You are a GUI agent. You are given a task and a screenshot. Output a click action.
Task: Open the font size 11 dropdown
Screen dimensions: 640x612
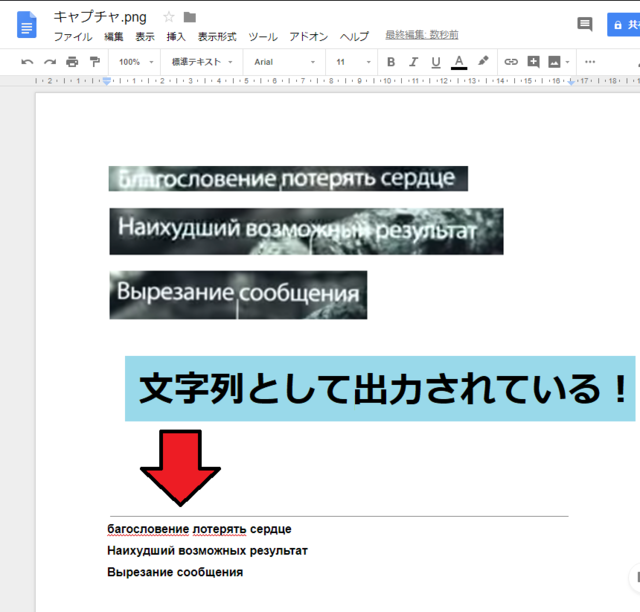pos(353,62)
